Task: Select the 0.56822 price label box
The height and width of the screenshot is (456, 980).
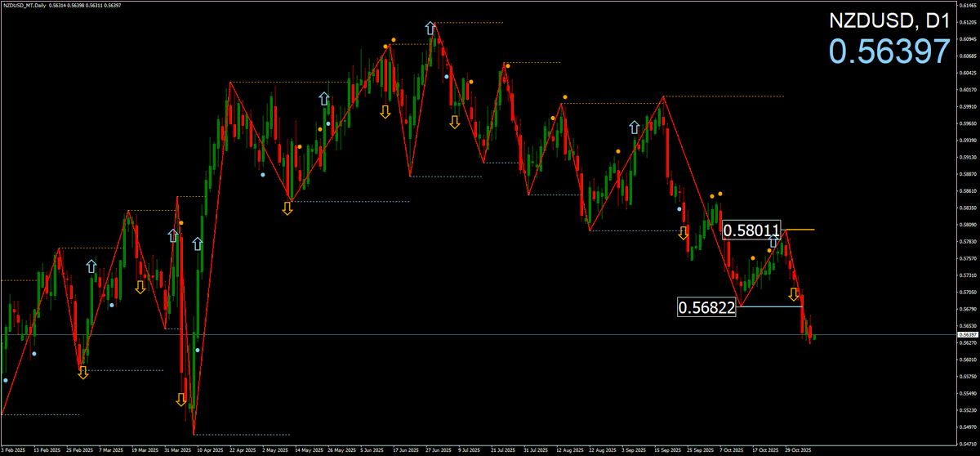Action: coord(706,307)
